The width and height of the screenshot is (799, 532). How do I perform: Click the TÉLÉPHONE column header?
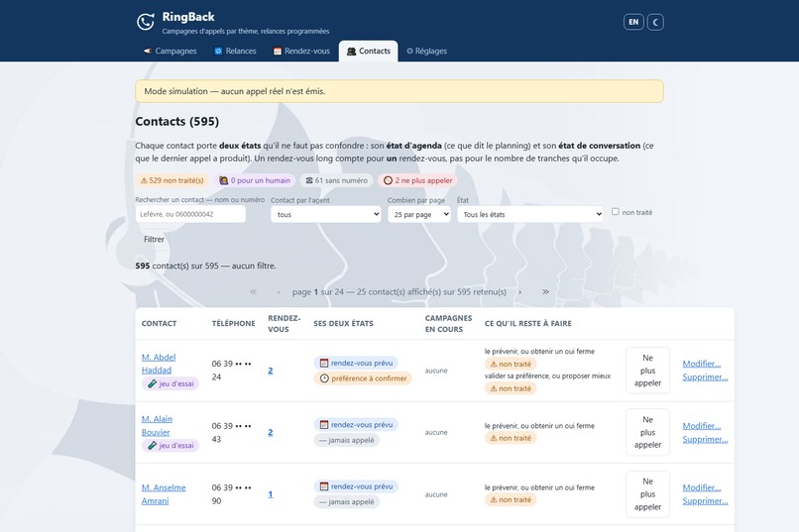[233, 323]
